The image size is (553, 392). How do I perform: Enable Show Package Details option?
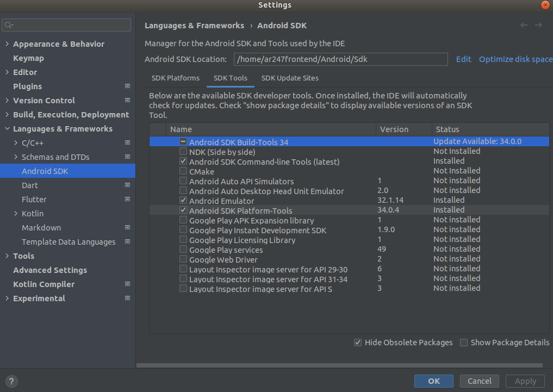pyautogui.click(x=464, y=343)
